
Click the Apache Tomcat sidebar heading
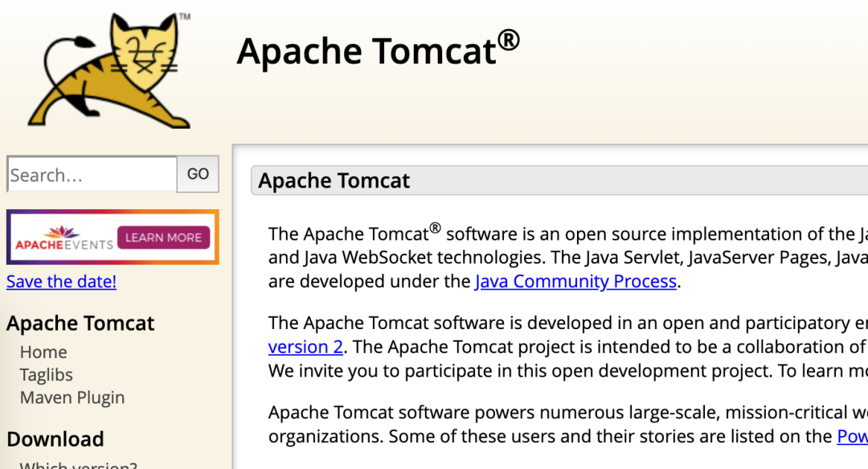pyautogui.click(x=80, y=323)
